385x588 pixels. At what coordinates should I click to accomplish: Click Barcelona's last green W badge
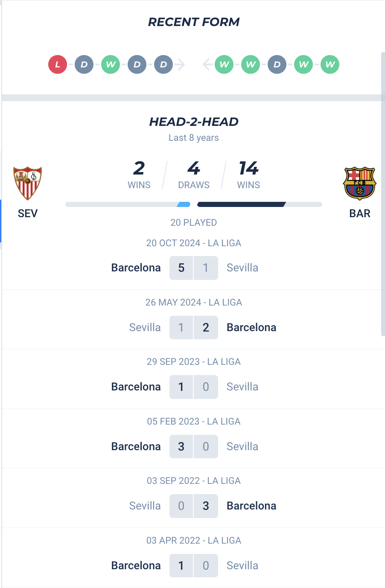click(x=330, y=65)
